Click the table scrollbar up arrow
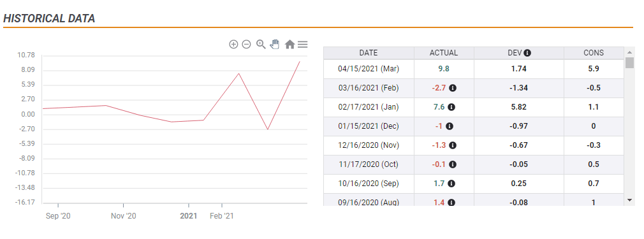The width and height of the screenshot is (644, 239). coord(629,52)
